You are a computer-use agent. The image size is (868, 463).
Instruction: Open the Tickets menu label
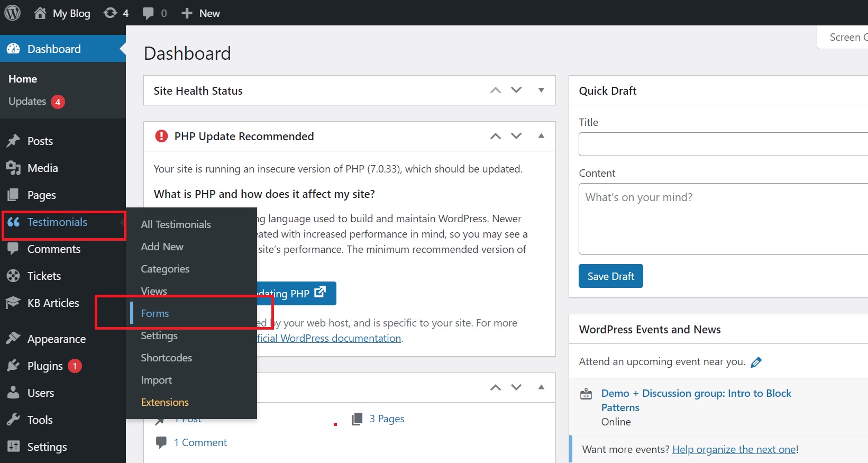(x=44, y=276)
